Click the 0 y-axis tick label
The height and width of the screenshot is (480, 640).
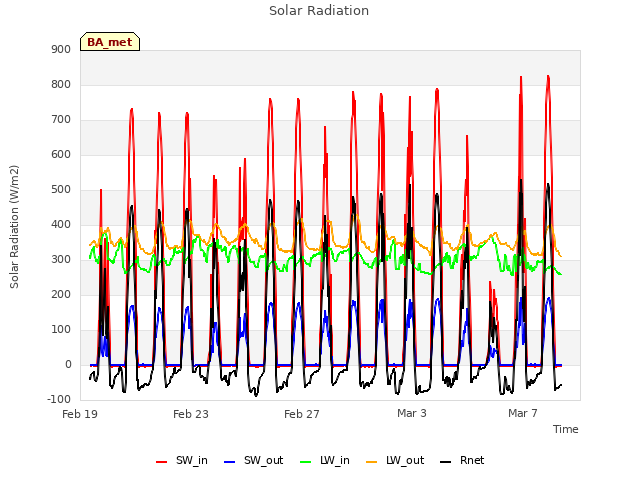coord(68,364)
